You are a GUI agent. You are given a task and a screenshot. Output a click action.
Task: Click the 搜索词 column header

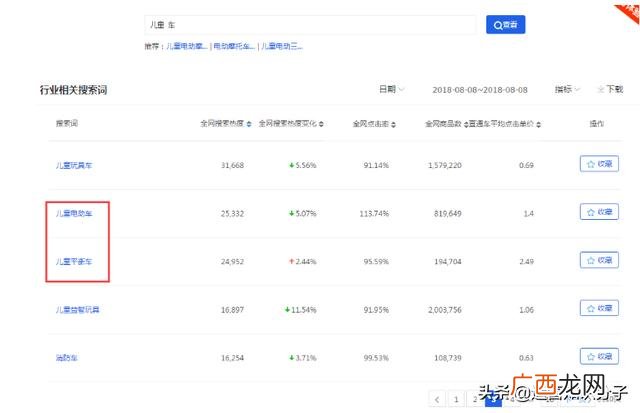[67, 123]
